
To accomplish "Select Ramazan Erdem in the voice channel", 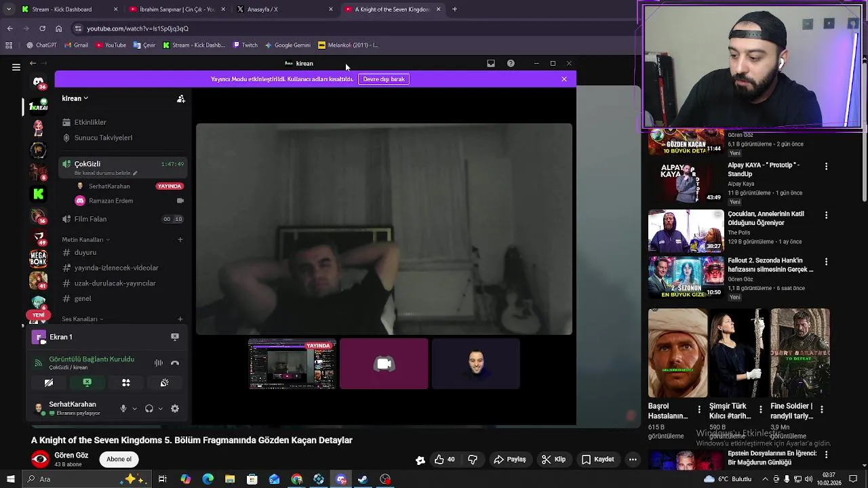I will [111, 201].
